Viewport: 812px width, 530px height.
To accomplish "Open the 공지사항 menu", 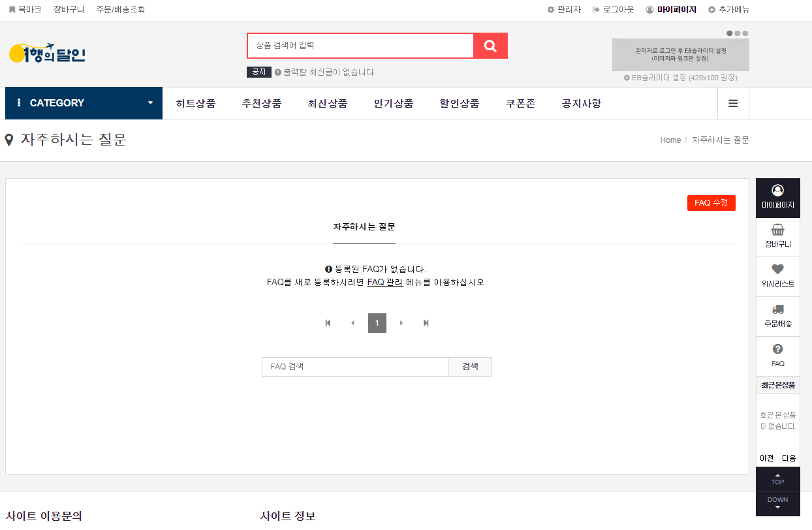I will pyautogui.click(x=582, y=103).
